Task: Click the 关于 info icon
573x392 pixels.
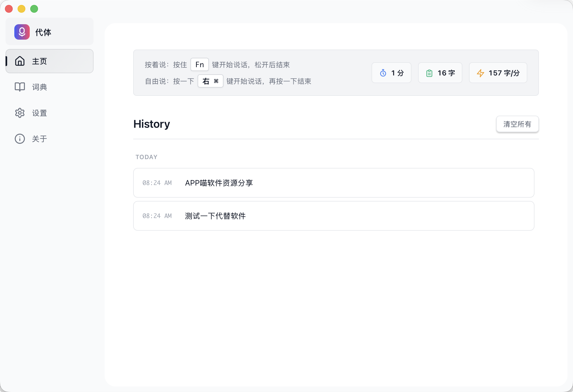Action: 20,139
